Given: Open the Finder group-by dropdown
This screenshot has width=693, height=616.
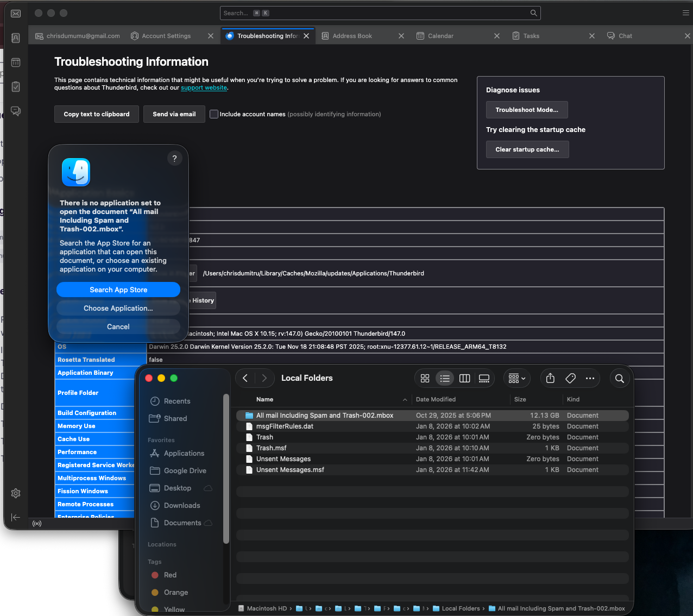Looking at the screenshot, I should coord(516,379).
